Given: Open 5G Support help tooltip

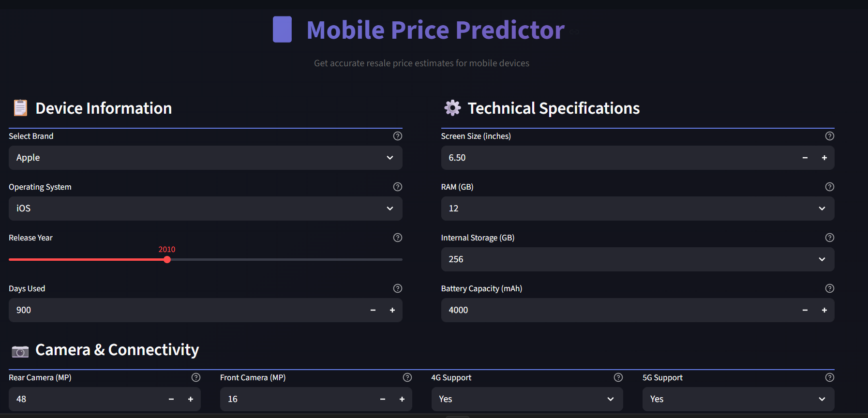Looking at the screenshot, I should (x=830, y=377).
